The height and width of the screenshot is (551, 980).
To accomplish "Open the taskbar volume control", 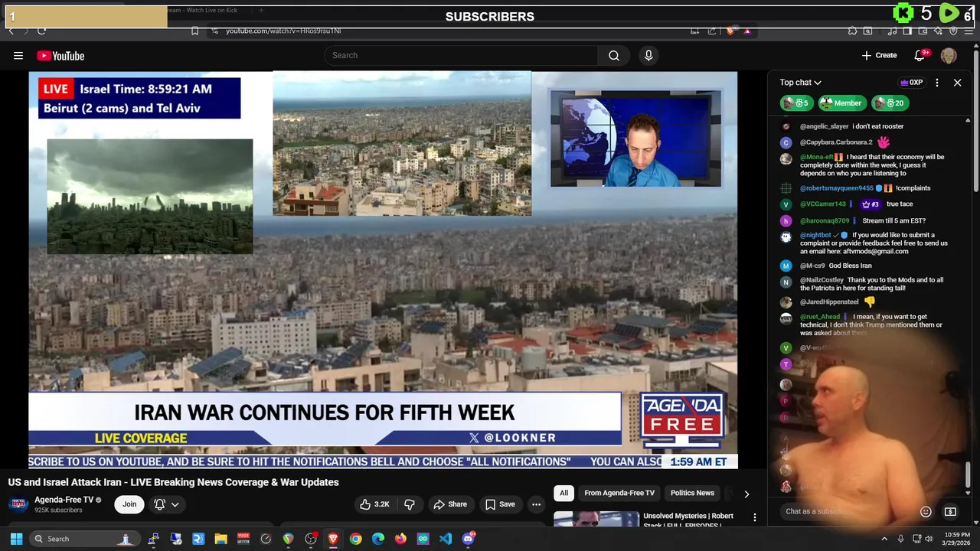I will click(929, 539).
